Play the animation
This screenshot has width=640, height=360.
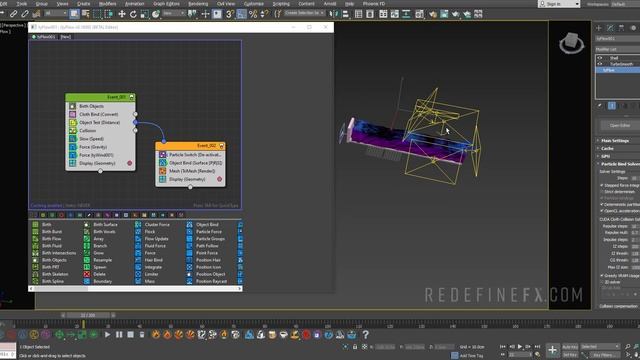click(520, 347)
